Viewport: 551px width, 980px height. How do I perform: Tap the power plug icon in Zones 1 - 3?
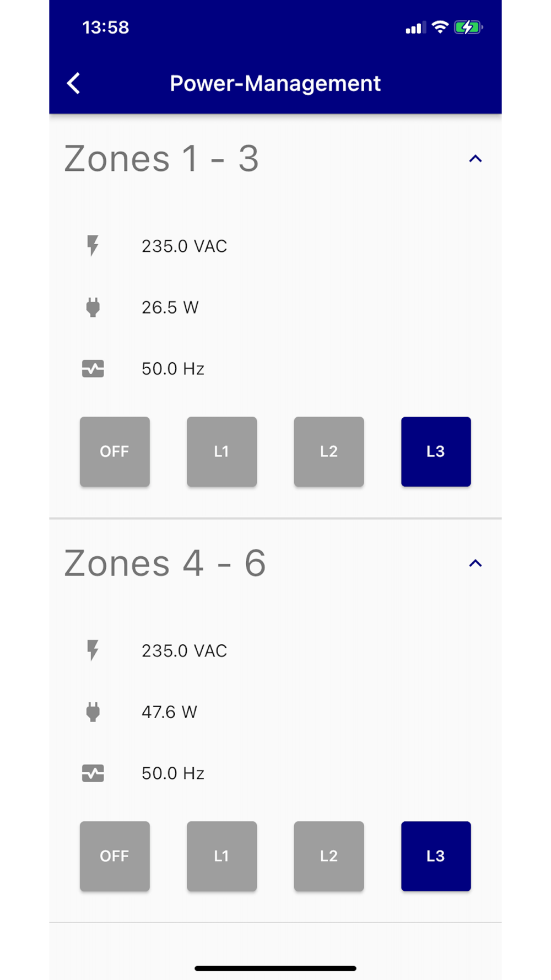(x=93, y=307)
